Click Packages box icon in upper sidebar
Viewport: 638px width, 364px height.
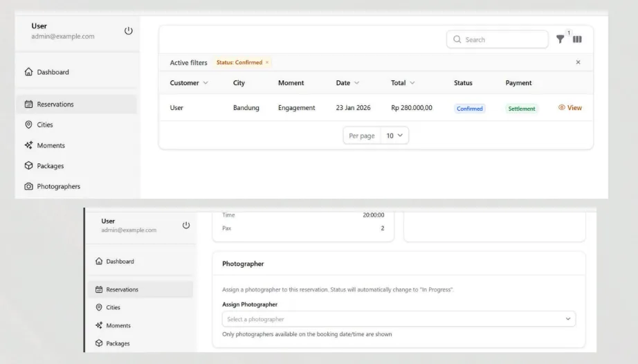tap(28, 165)
